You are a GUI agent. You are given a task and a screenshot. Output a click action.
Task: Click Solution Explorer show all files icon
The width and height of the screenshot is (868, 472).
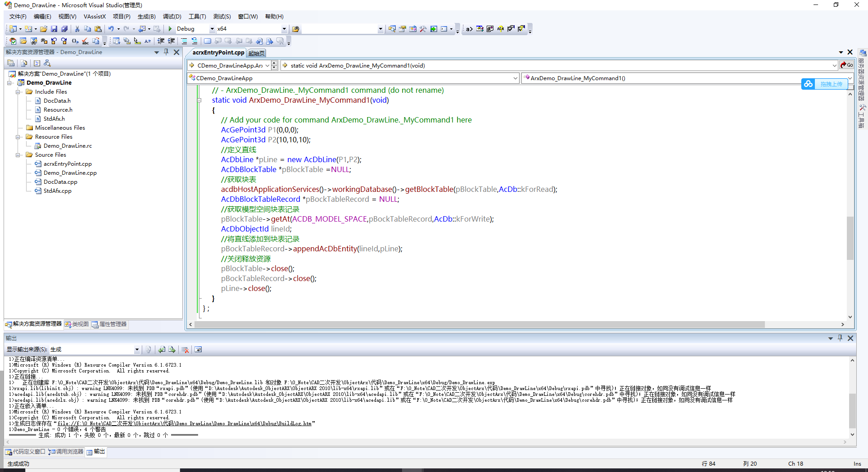point(24,64)
